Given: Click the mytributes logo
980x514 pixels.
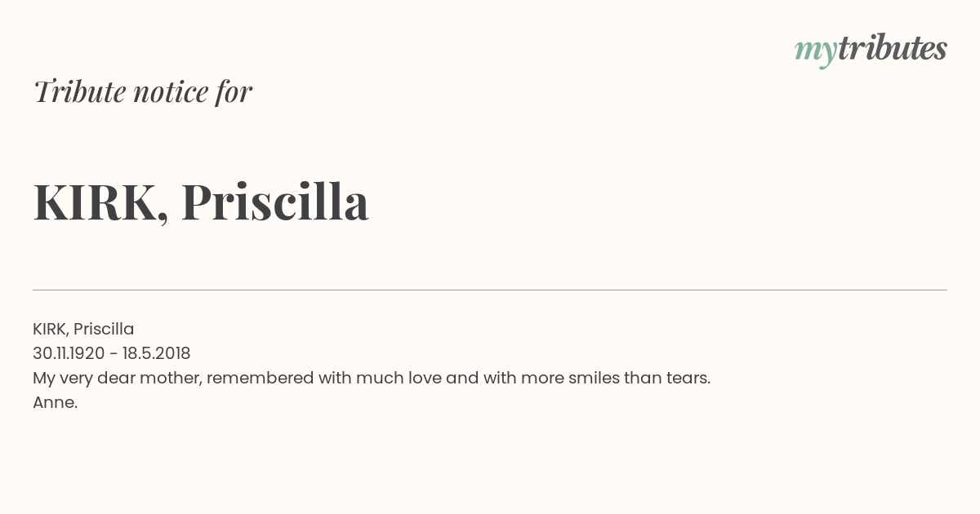Looking at the screenshot, I should coord(871,50).
